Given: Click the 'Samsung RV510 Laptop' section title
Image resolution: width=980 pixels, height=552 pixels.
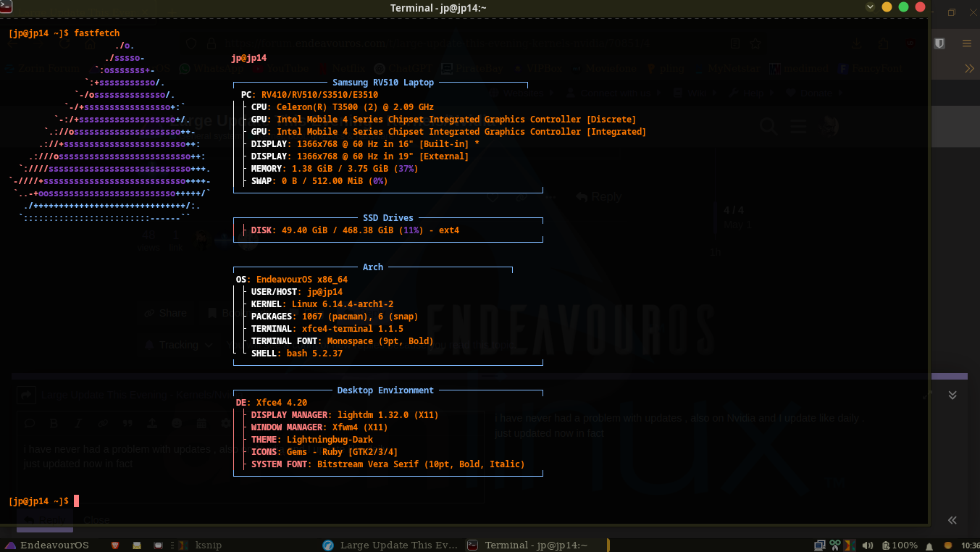Looking at the screenshot, I should pyautogui.click(x=383, y=83).
